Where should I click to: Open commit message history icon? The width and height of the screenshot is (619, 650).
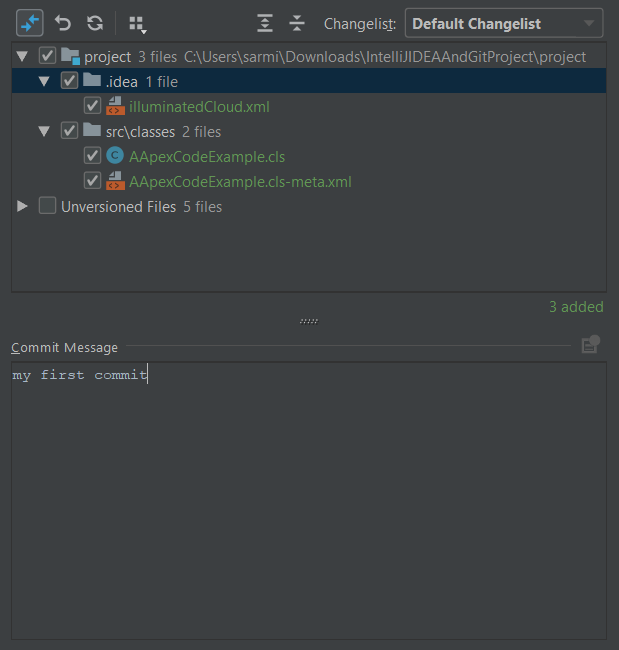(590, 345)
